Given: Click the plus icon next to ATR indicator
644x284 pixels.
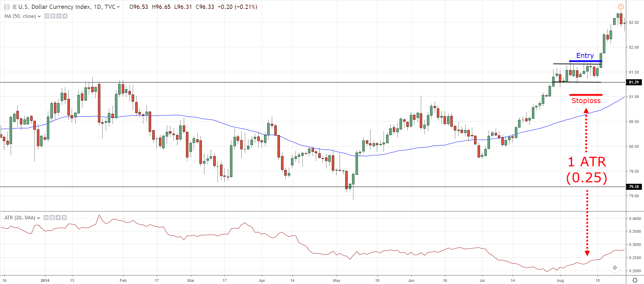Looking at the screenshot, I should coord(58,218).
